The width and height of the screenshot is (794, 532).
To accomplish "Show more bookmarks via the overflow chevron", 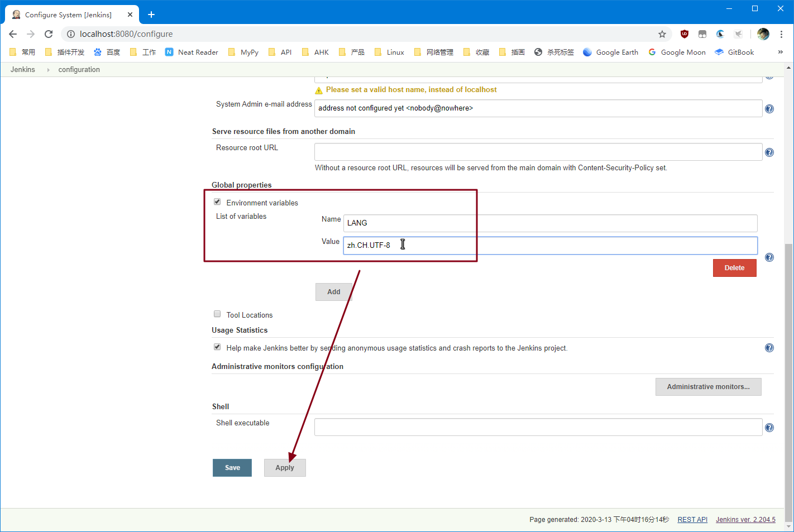I will (x=781, y=52).
